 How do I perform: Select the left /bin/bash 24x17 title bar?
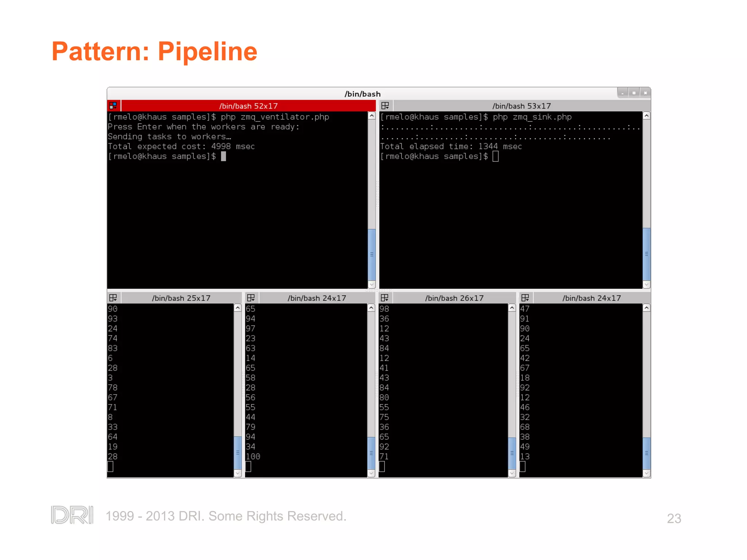point(317,298)
